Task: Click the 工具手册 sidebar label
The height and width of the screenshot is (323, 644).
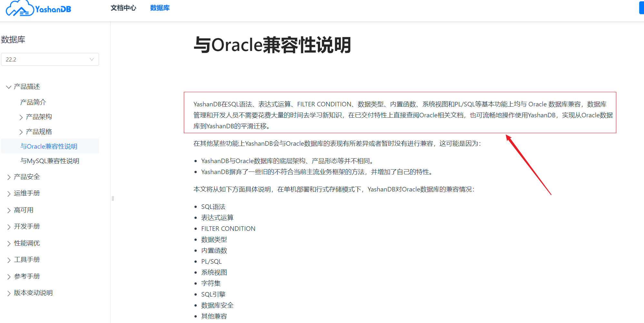Action: pos(27,259)
